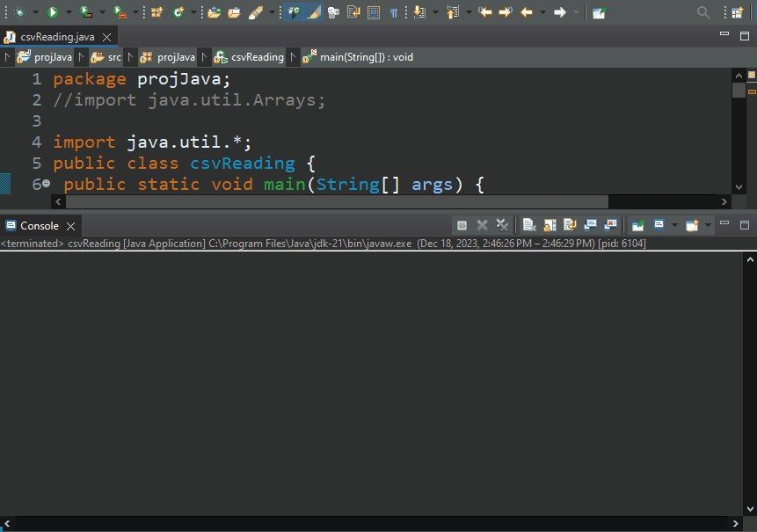Click console scroll right arrow
The image size is (757, 532).
click(x=735, y=523)
